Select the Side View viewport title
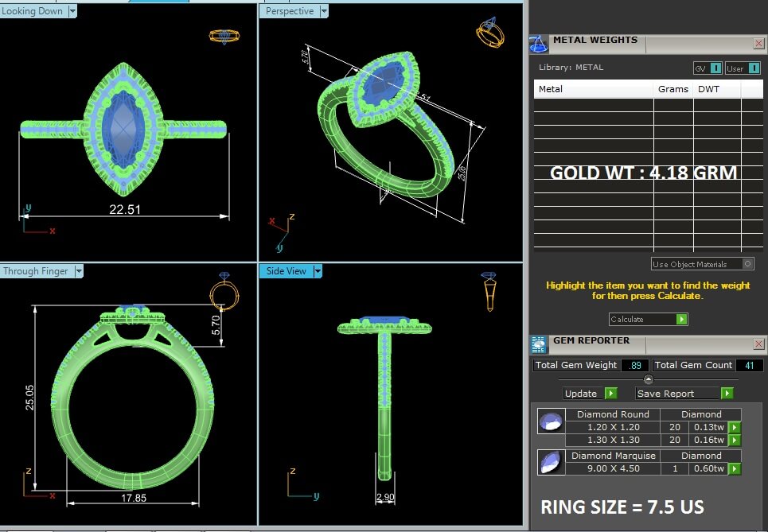 [286, 271]
